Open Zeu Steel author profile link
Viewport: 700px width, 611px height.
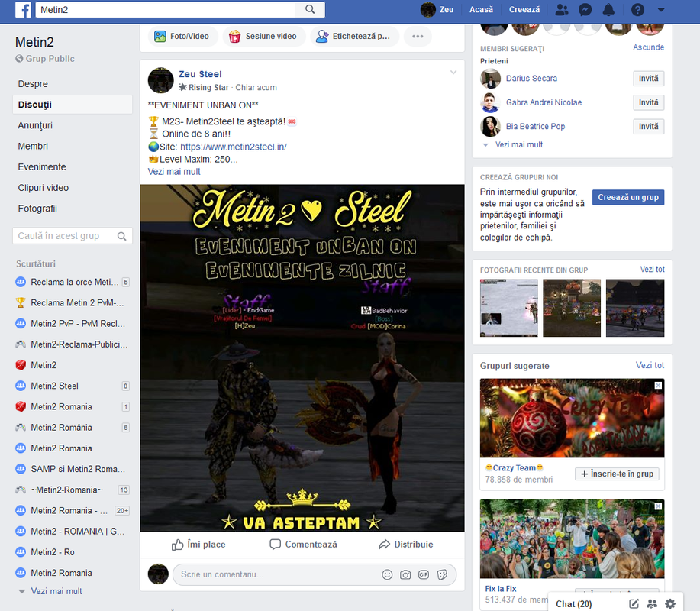200,74
